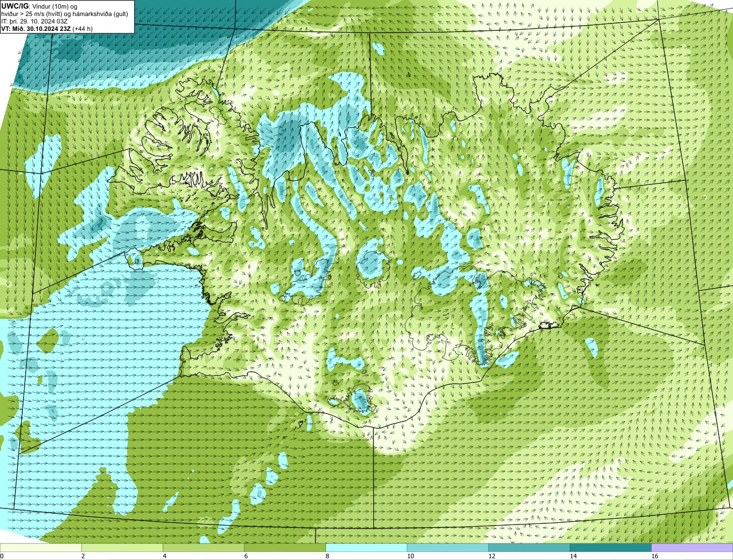
Task: Click the scale label '16'
Action: click(x=655, y=556)
